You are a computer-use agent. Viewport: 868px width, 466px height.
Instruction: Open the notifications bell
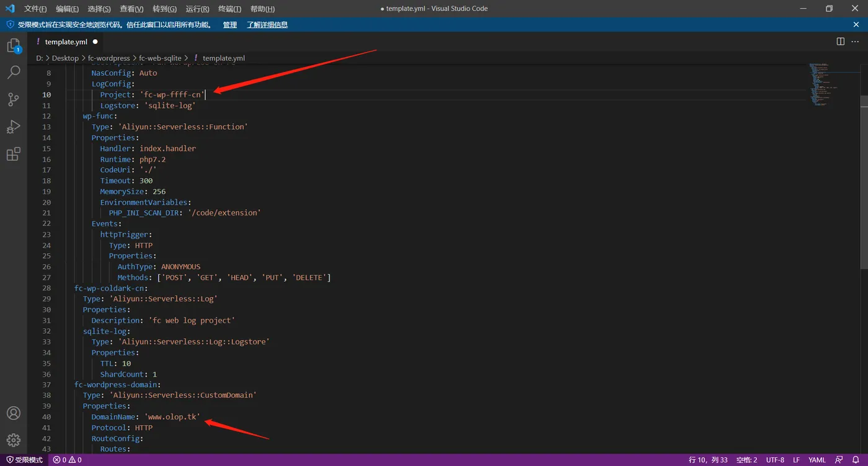[x=856, y=460]
